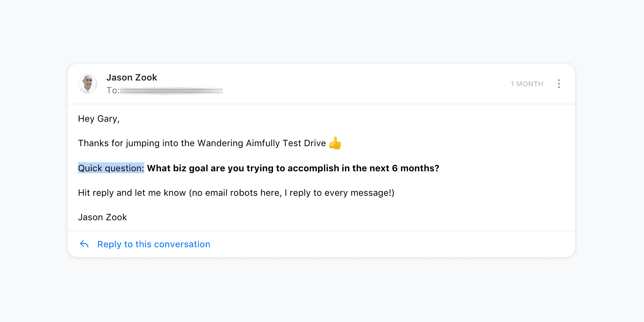644x322 pixels.
Task: Select the 'Hey Gary,' greeting line
Action: 99,118
